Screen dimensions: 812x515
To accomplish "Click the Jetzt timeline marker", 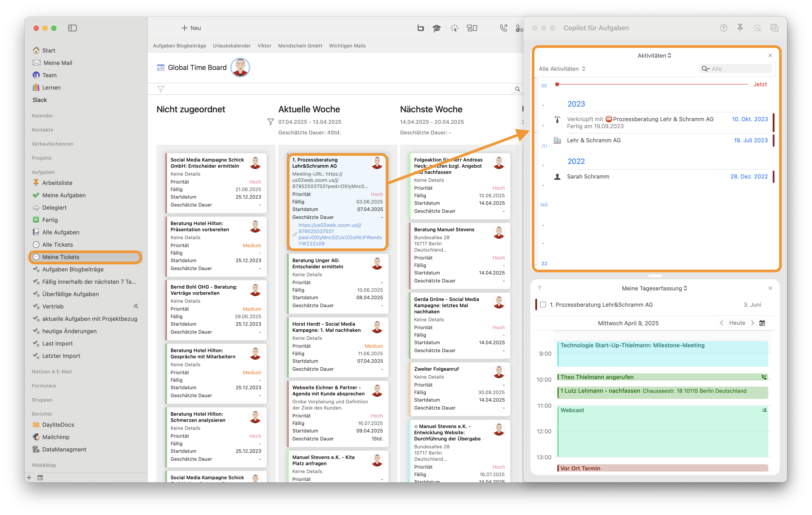I will (x=760, y=84).
